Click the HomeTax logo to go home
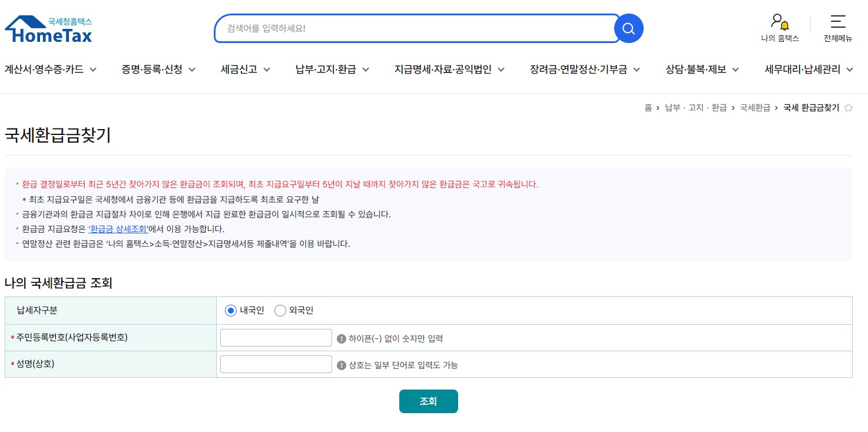868x432 pixels. tap(47, 28)
